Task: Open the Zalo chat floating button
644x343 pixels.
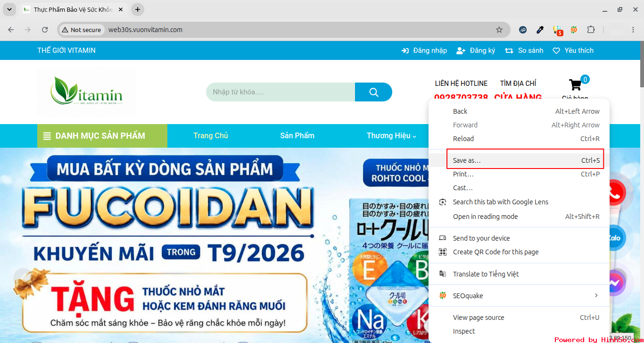Action: pyautogui.click(x=615, y=238)
